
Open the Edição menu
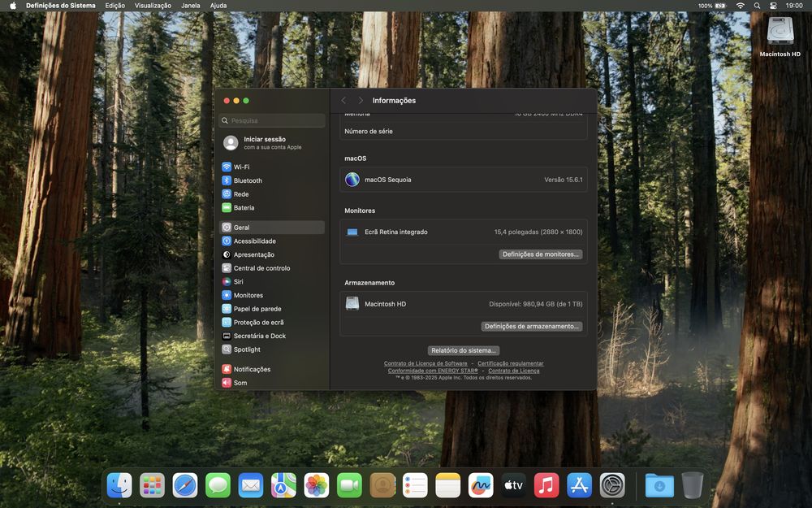coord(115,6)
